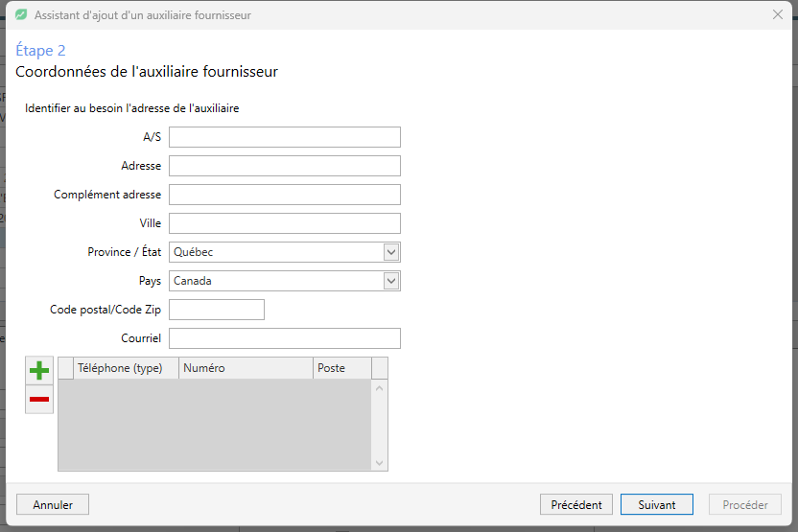This screenshot has height=532, width=798.
Task: Click the Téléphone (type) column header
Action: point(126,368)
